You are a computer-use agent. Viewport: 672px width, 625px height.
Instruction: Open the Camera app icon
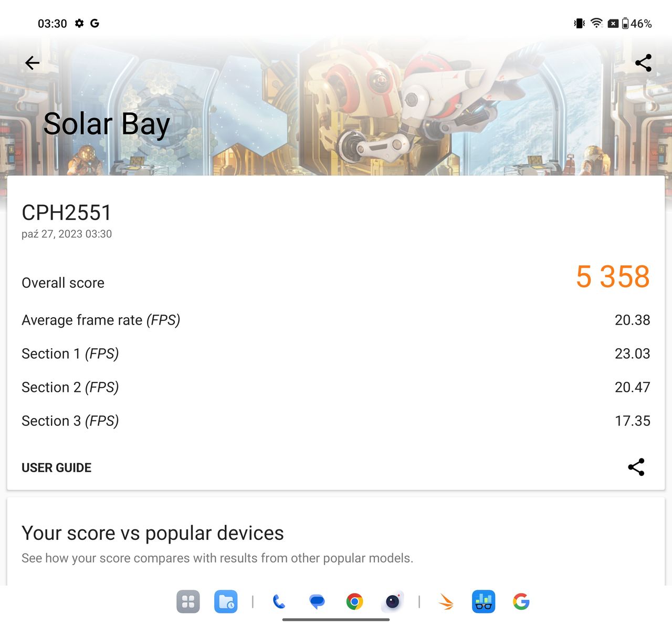click(393, 601)
